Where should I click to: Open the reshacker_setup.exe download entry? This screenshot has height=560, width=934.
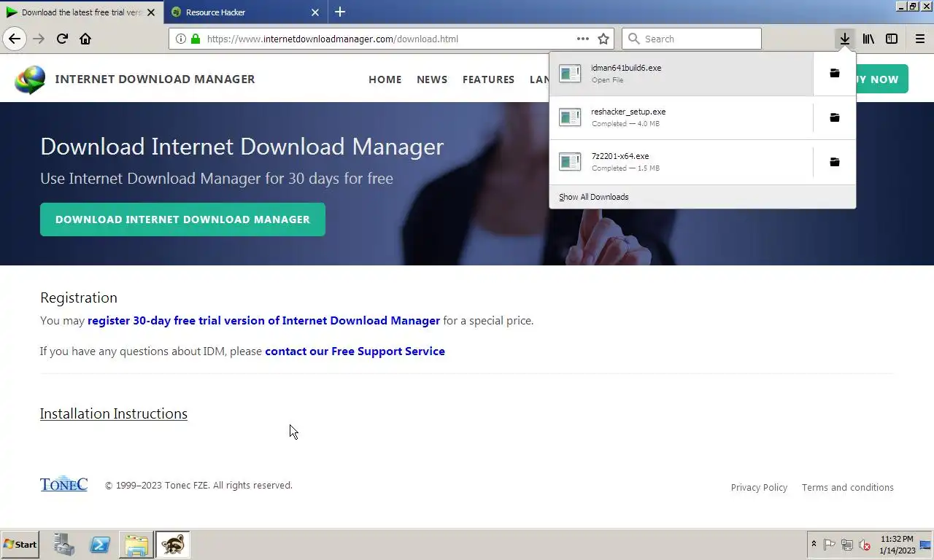pos(682,117)
